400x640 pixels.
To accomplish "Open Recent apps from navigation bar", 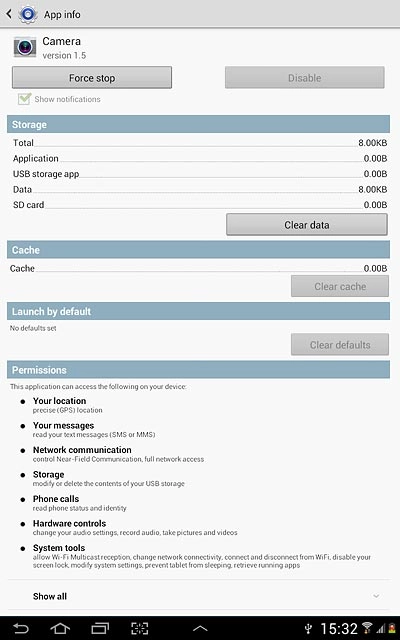I will tap(100, 628).
